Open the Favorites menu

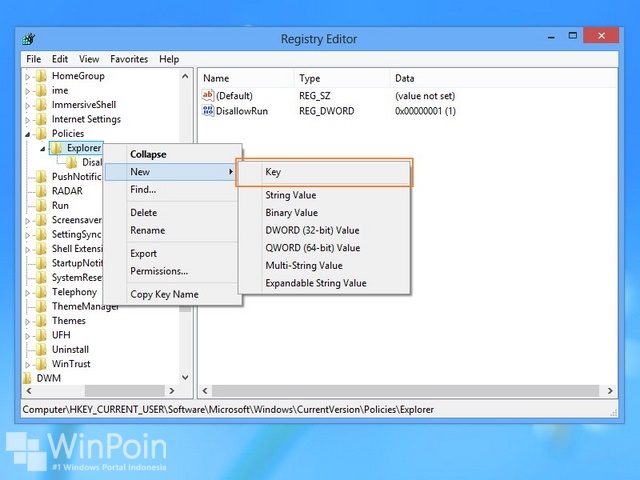pyautogui.click(x=129, y=59)
